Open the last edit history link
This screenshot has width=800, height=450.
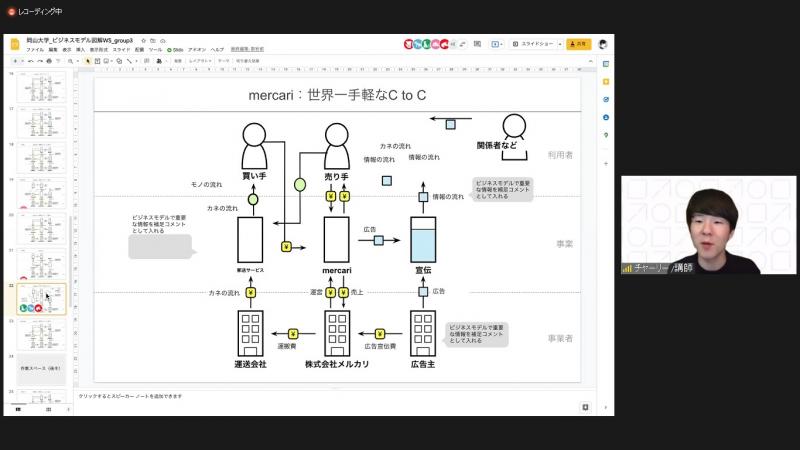pos(247,49)
